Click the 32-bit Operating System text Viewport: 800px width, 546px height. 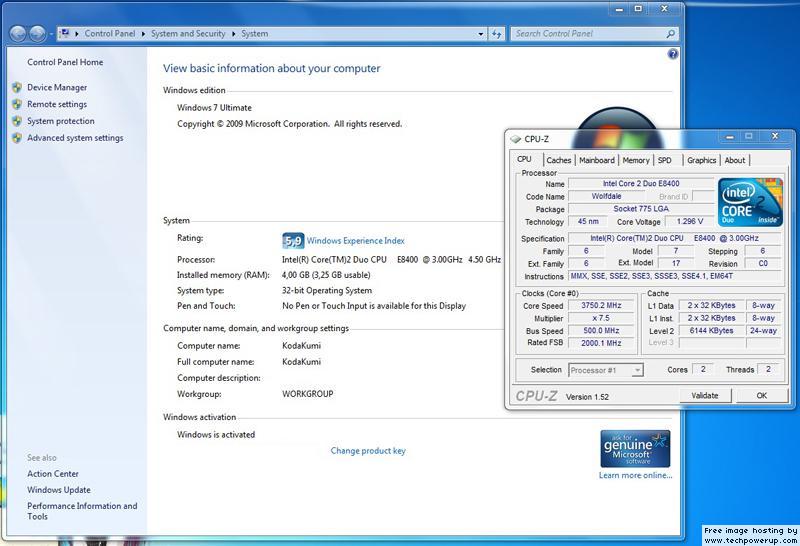pos(327,290)
